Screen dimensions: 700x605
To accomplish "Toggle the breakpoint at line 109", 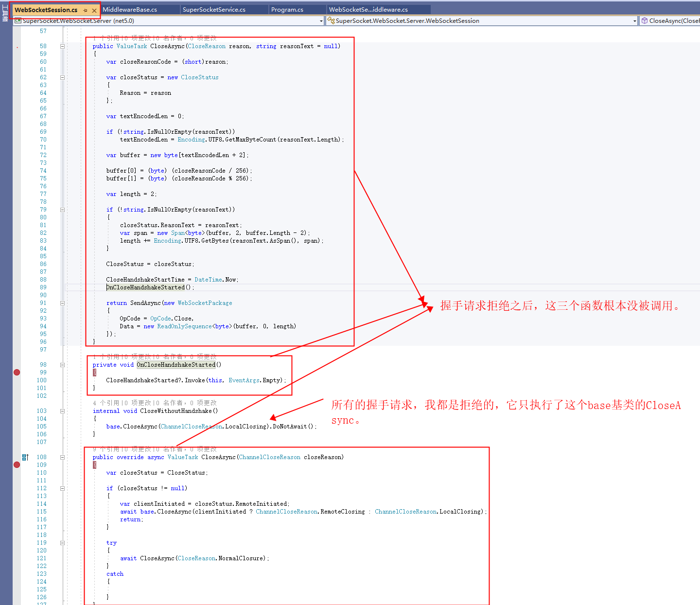I will (x=17, y=464).
